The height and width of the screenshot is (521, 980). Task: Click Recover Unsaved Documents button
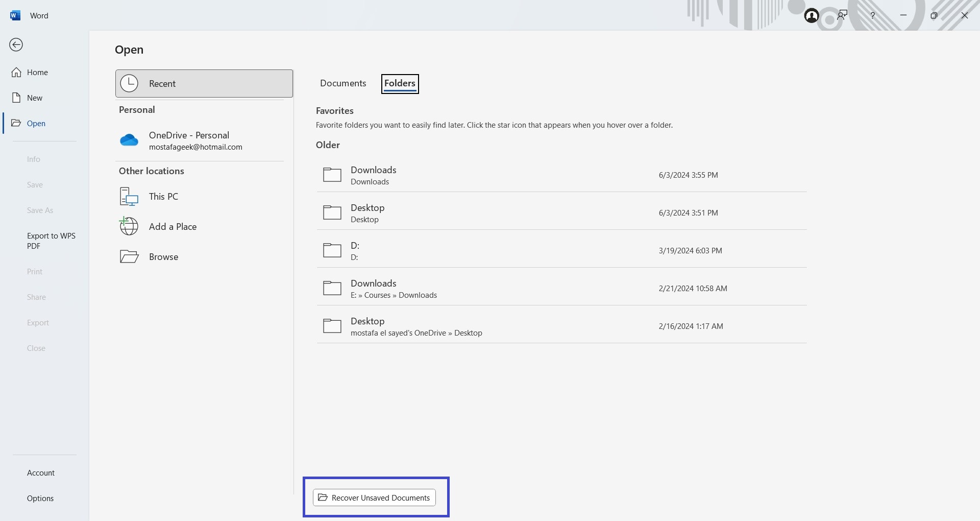click(374, 498)
